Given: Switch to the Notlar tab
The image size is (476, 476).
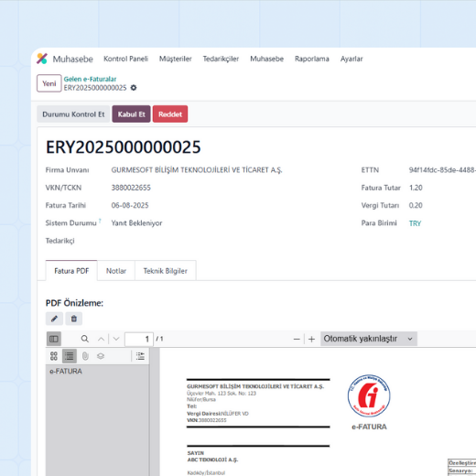Looking at the screenshot, I should (x=116, y=271).
